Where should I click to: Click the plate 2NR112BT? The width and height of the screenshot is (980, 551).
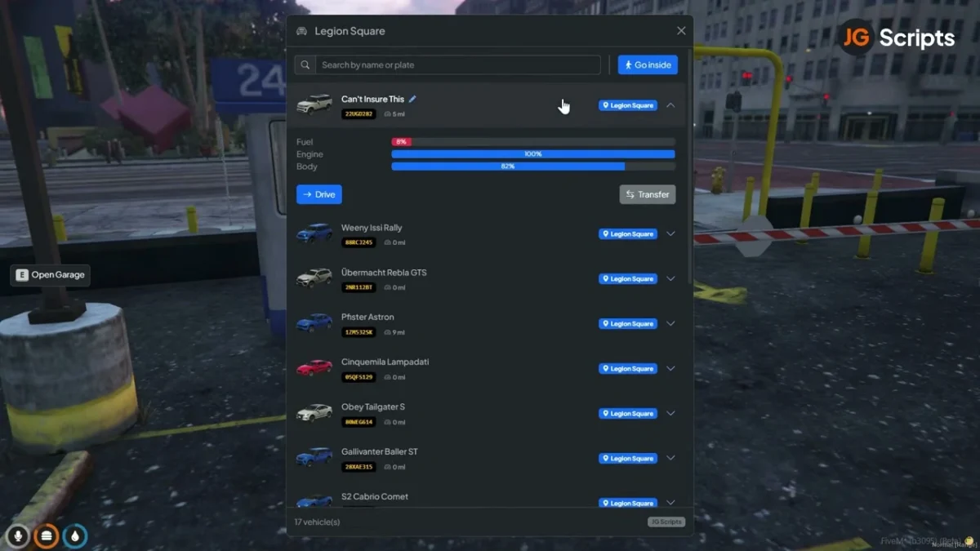(x=359, y=287)
